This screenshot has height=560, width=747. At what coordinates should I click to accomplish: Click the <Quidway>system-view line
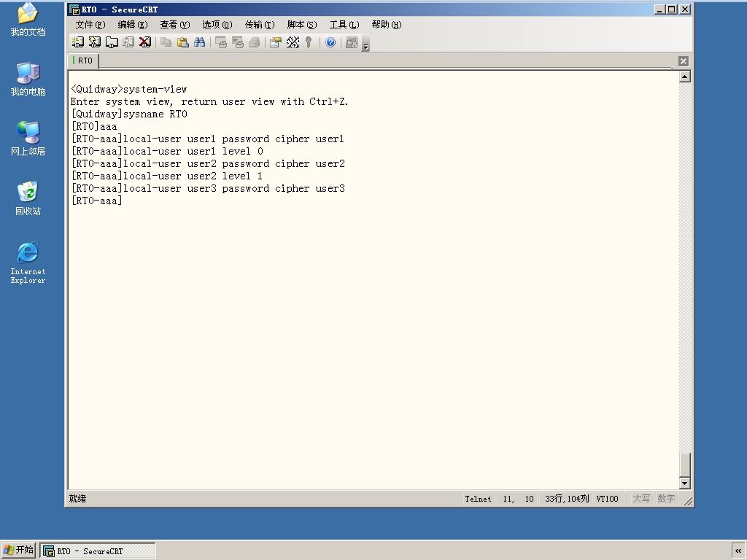coord(128,89)
